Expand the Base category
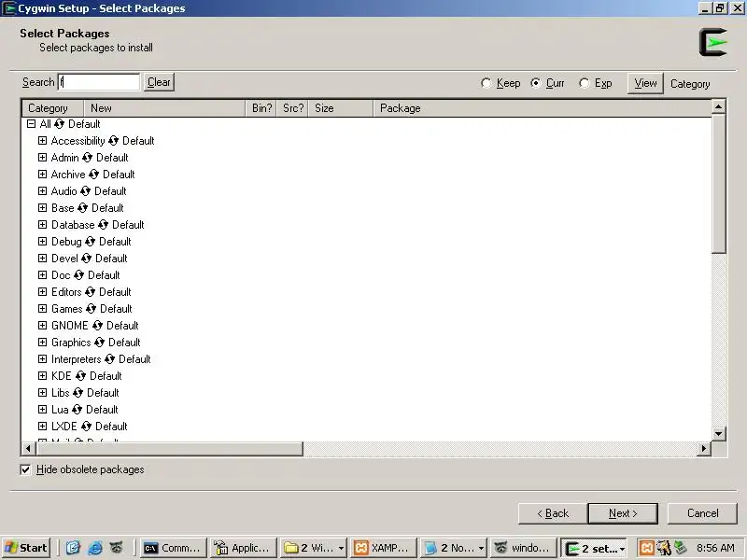The width and height of the screenshot is (747, 560). (x=42, y=207)
